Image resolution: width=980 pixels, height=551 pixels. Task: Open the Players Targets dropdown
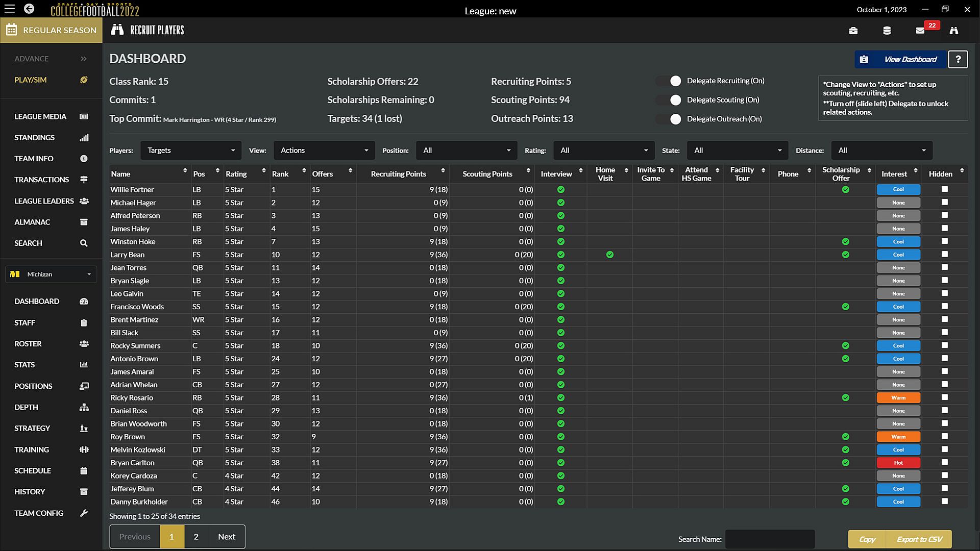point(190,151)
